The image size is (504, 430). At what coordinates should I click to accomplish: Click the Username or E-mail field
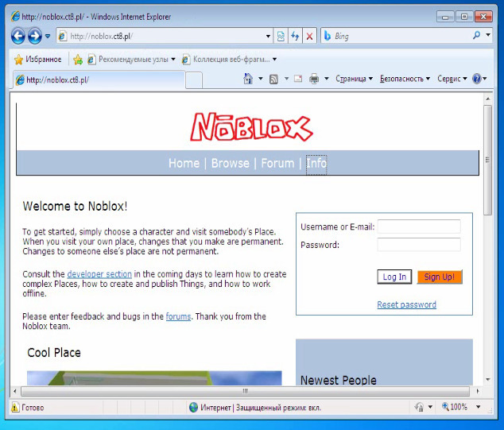(419, 227)
